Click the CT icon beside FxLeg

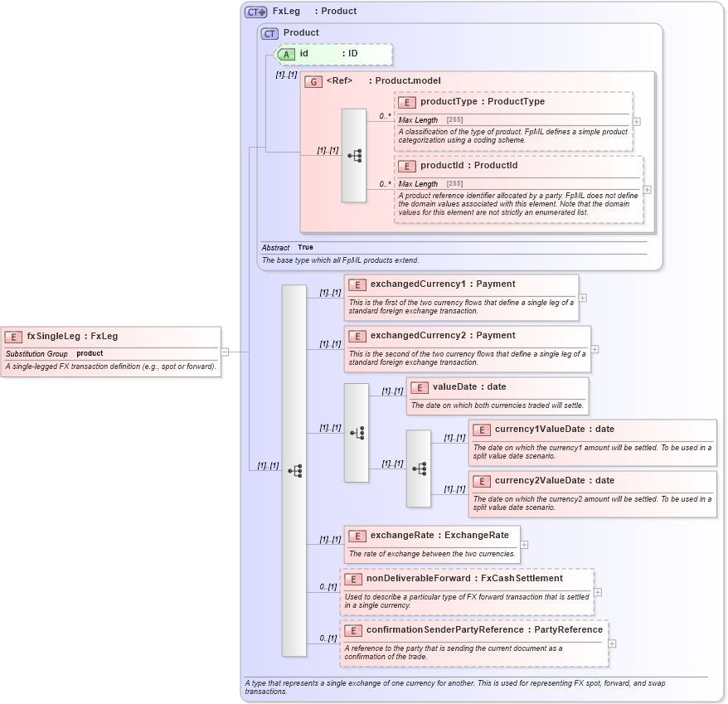[x=256, y=12]
